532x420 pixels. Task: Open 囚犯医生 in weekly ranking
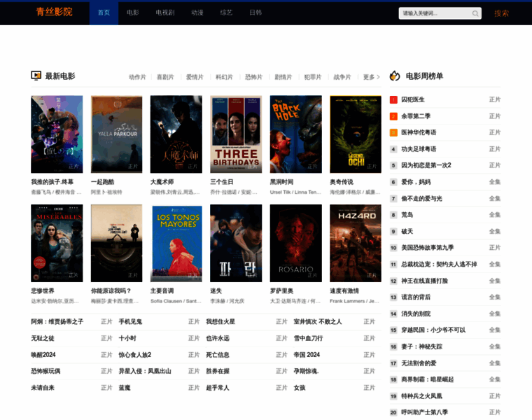point(413,99)
